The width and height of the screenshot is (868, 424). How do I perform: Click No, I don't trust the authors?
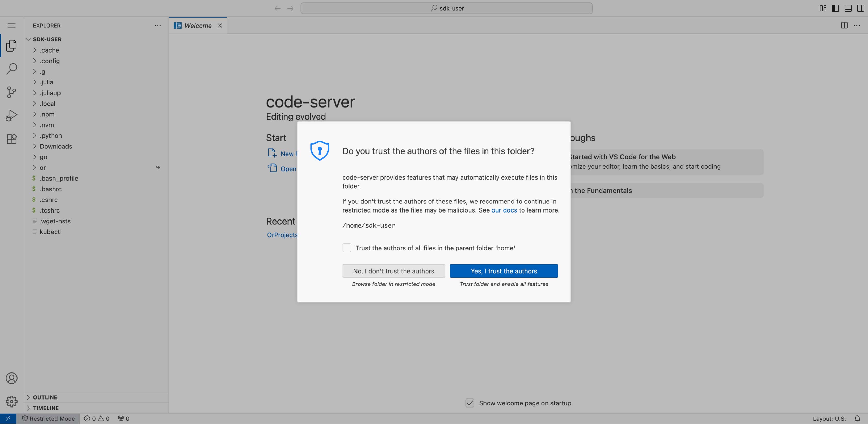(394, 271)
